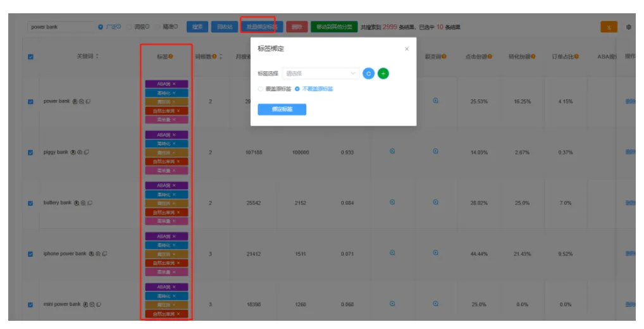
Task: Remove the purple ABA词 tag in power bank row
Action: point(174,84)
